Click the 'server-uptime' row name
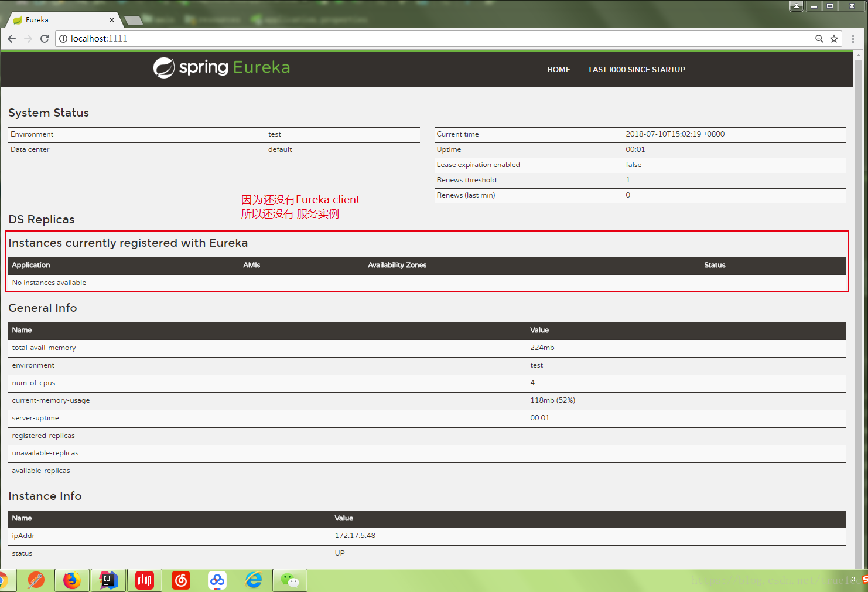The image size is (868, 592). [x=35, y=418]
